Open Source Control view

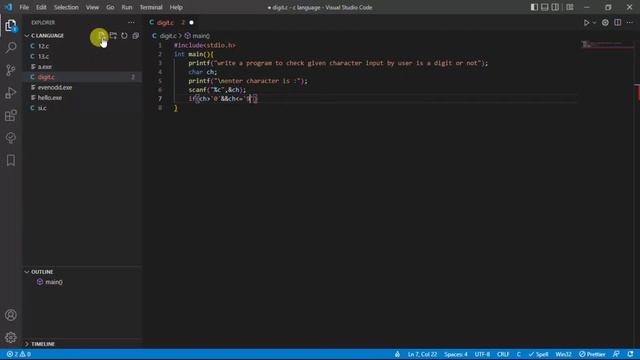(11, 70)
